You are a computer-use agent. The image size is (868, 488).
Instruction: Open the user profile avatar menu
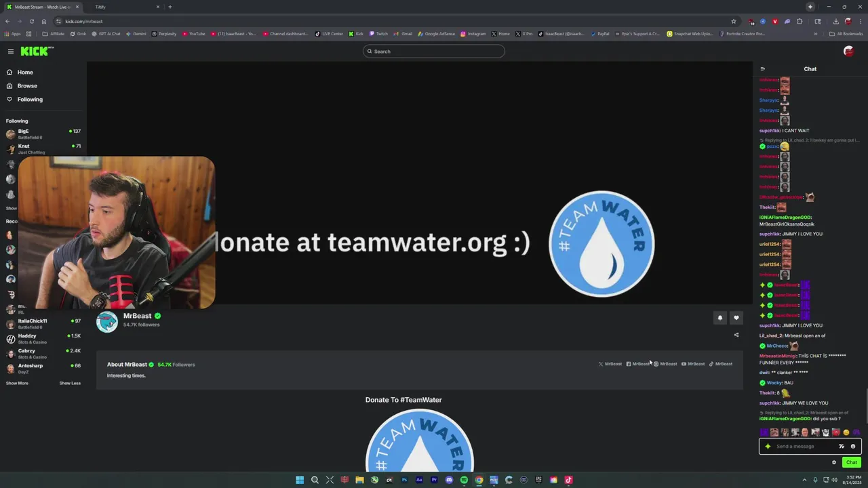[848, 52]
